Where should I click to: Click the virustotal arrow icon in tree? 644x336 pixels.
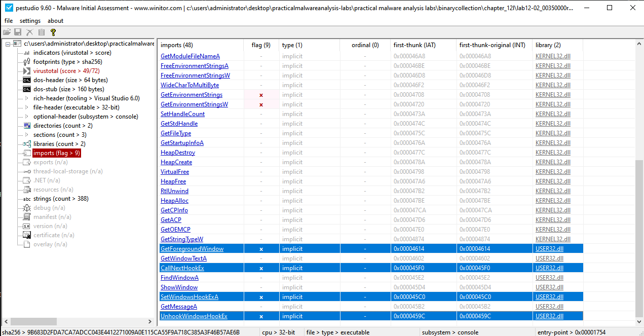tap(27, 71)
